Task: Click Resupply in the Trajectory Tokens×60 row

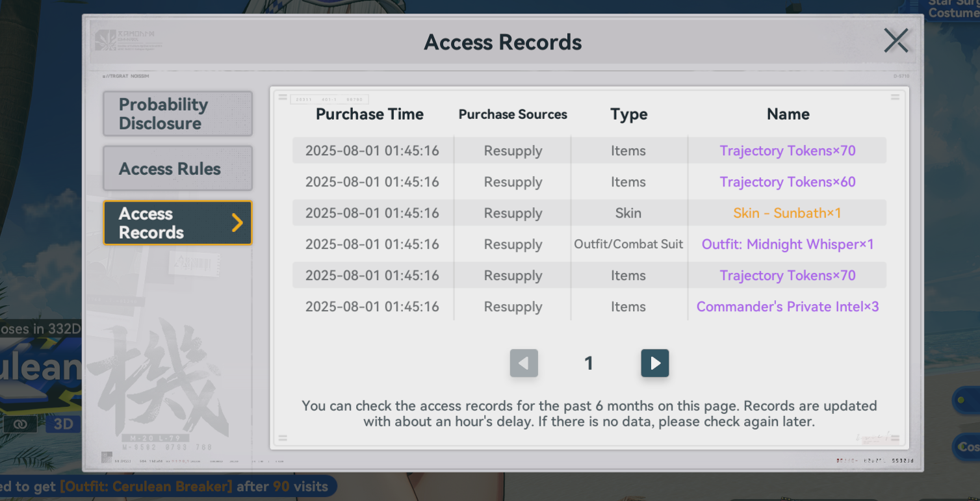Action: coord(513,182)
